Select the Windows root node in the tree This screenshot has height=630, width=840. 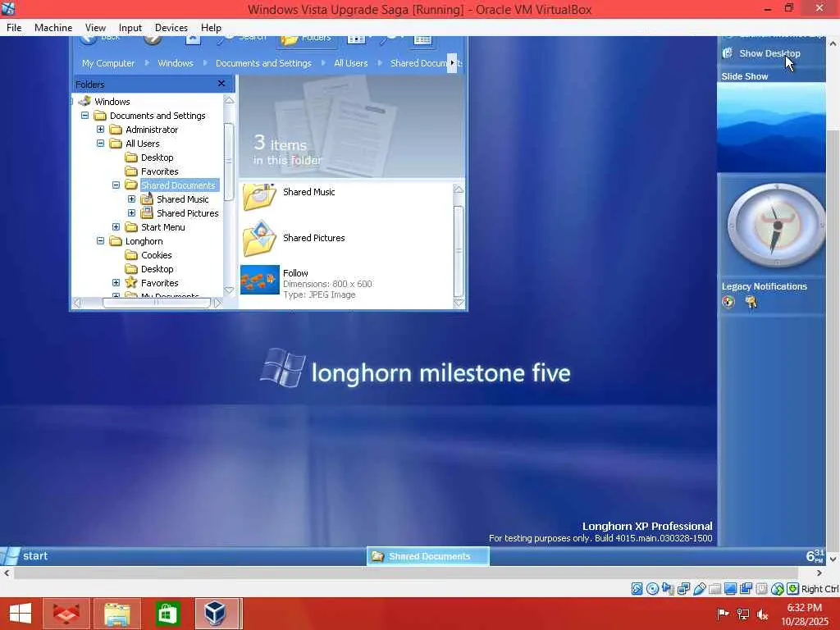(112, 101)
